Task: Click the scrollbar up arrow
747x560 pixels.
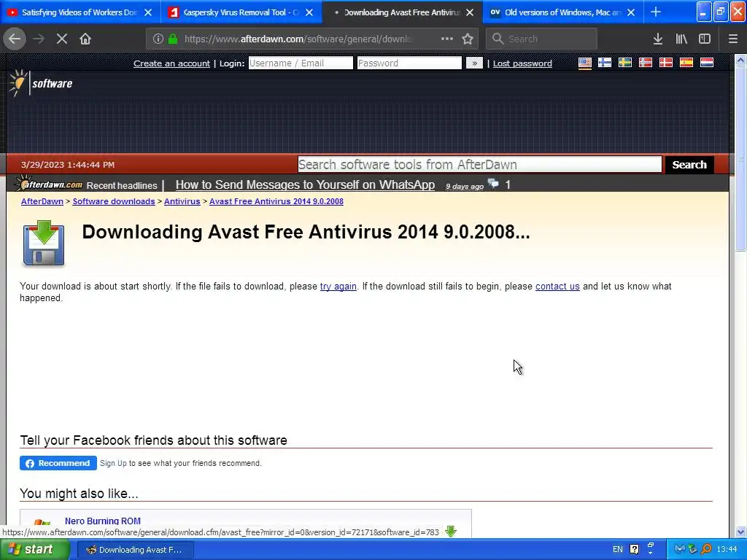Action: 740,60
